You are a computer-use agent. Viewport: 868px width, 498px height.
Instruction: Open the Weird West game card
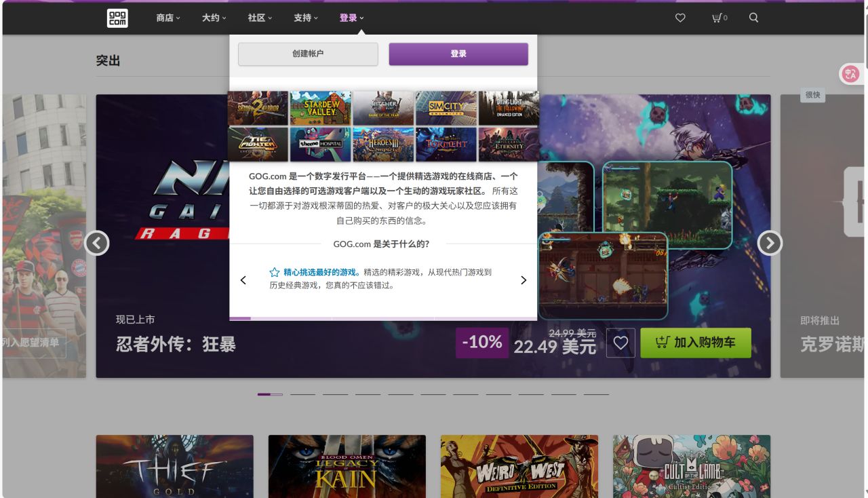click(519, 467)
